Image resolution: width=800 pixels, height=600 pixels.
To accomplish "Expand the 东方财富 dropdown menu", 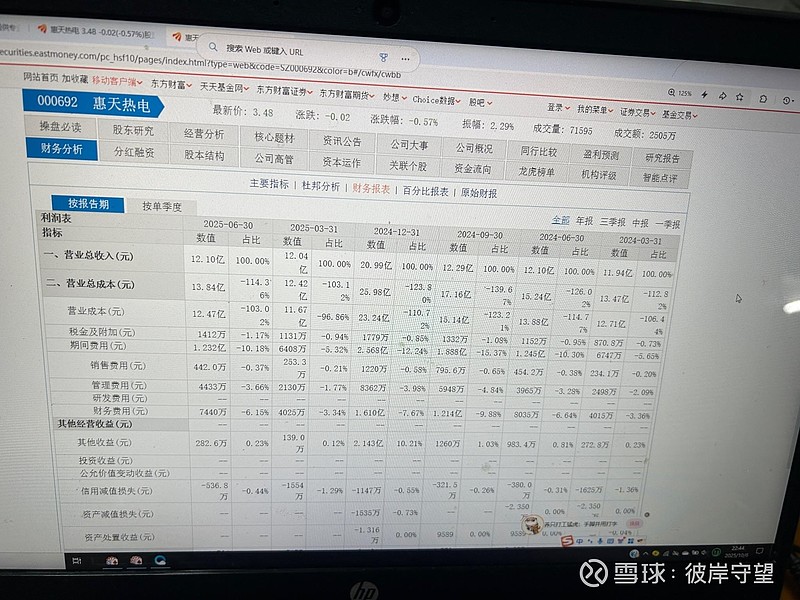I will tap(171, 85).
